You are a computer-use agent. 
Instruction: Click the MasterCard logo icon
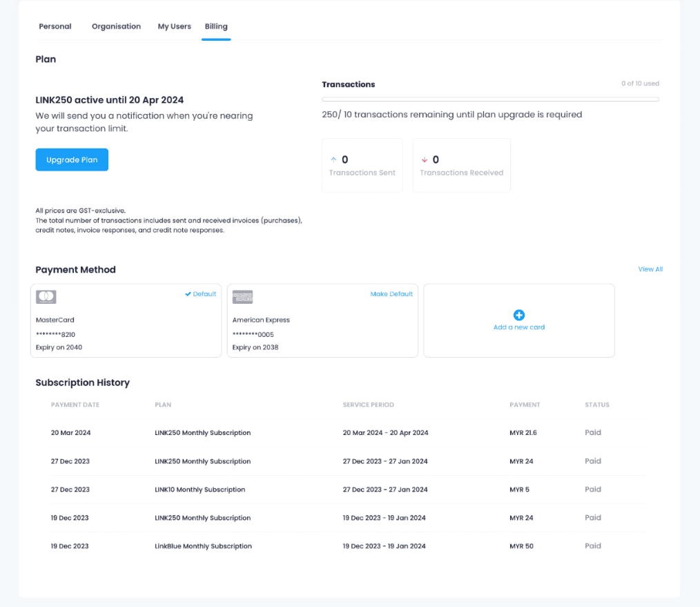pos(46,297)
